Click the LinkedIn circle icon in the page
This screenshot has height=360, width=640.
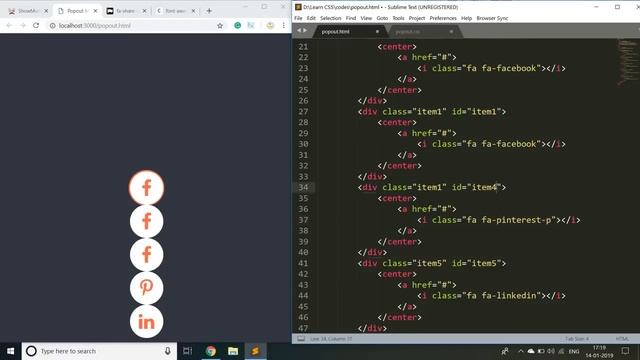click(x=147, y=322)
